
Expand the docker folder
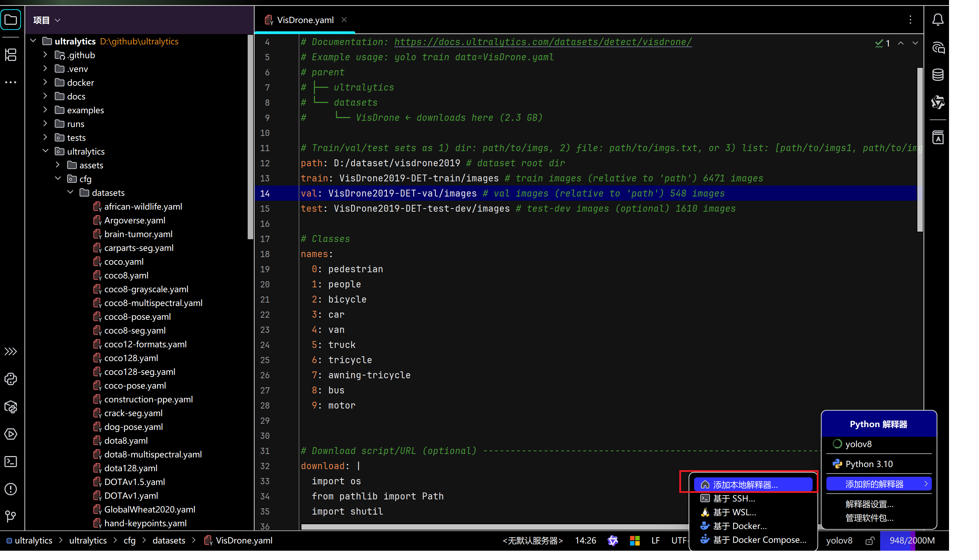tap(45, 82)
